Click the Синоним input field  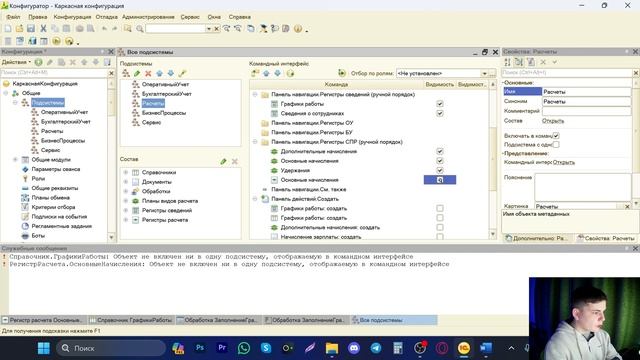pos(586,101)
